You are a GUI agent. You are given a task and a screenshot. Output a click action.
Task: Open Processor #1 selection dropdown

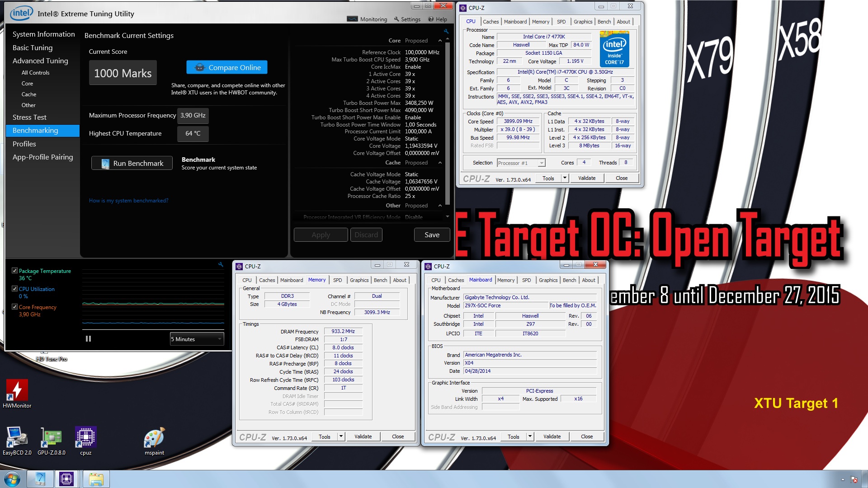(x=521, y=163)
